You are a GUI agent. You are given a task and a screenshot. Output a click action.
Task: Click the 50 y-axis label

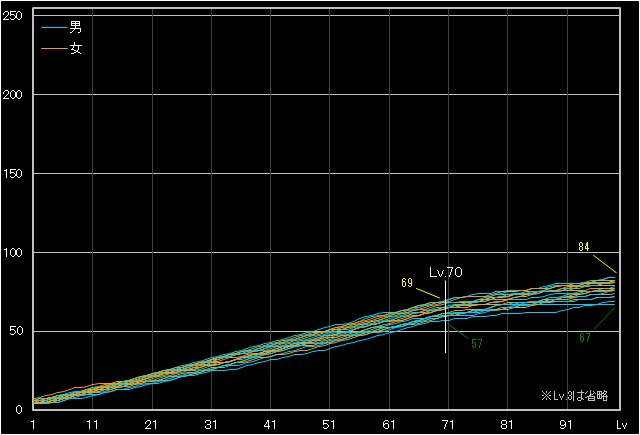click(16, 331)
